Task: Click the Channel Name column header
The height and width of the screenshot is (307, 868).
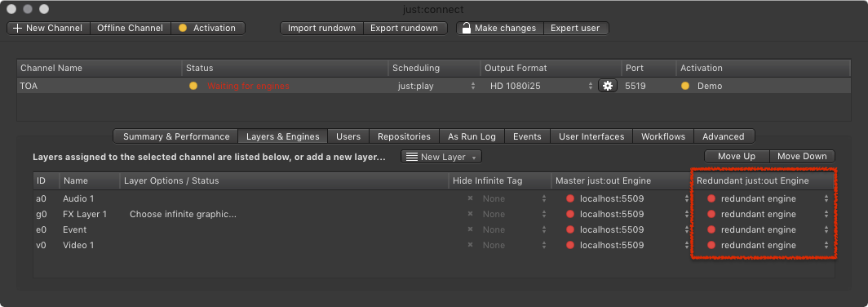Action: (99, 68)
